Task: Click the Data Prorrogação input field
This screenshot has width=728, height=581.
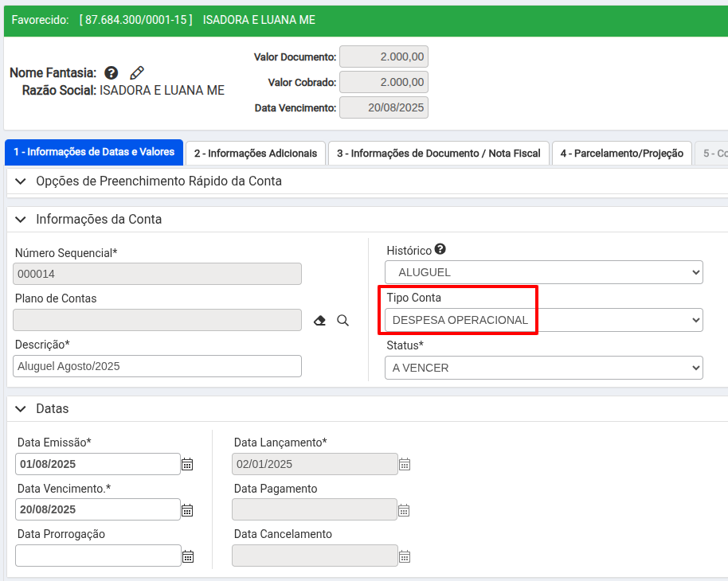Action: coord(98,556)
